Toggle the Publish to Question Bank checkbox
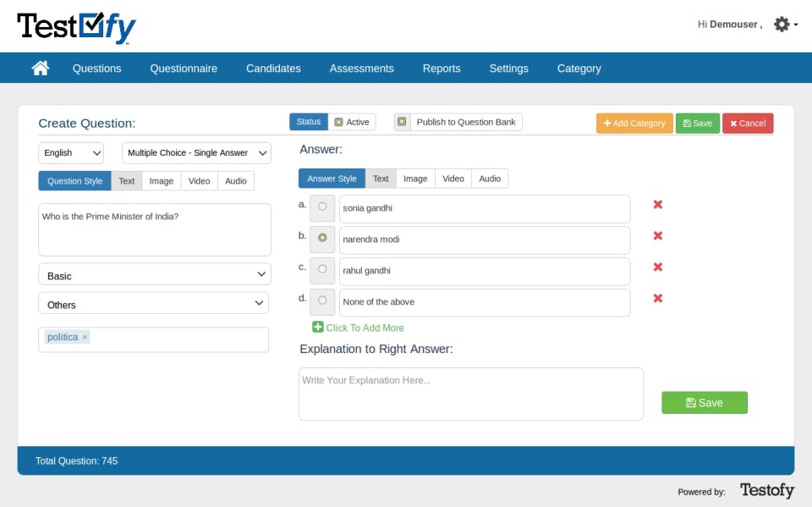Screen dimensions: 812x507 pyautogui.click(x=402, y=122)
